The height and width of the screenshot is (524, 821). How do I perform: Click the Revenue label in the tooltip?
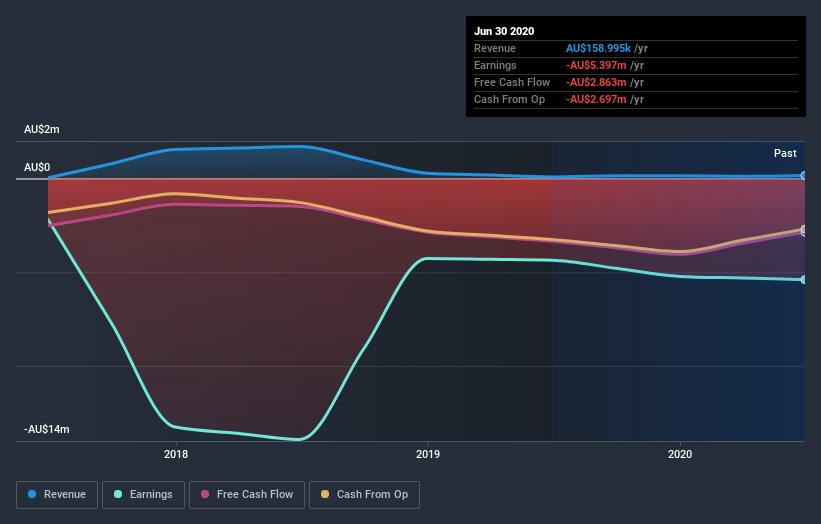click(x=495, y=48)
